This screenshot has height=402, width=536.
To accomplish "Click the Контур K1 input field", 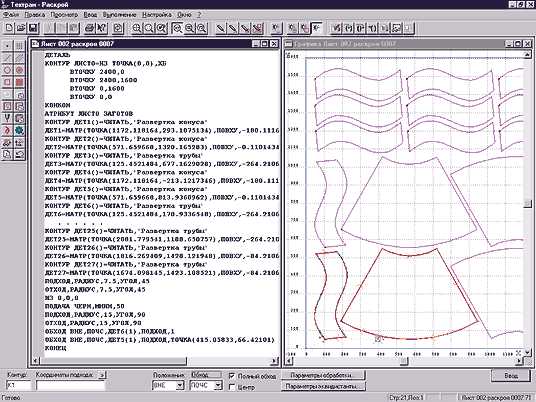I will pyautogui.click(x=18, y=385).
